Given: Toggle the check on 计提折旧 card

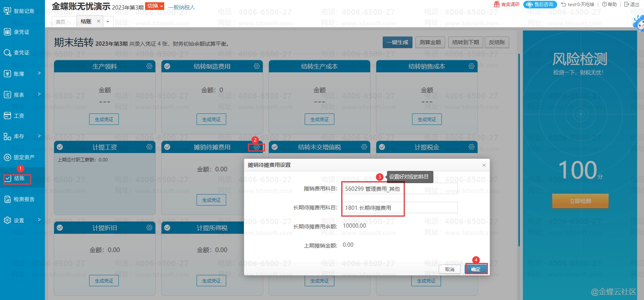Looking at the screenshot, I should (60, 228).
